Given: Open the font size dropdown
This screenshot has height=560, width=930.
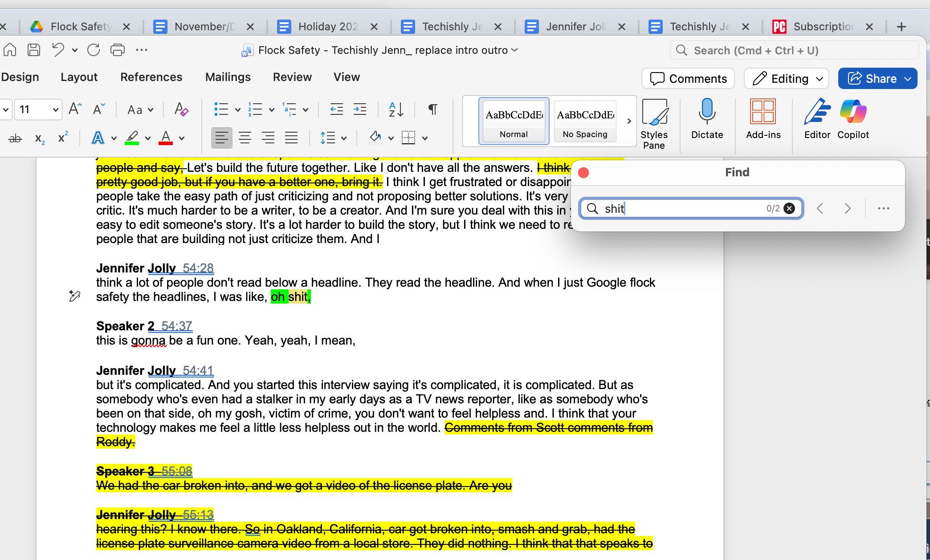Looking at the screenshot, I should 55,110.
